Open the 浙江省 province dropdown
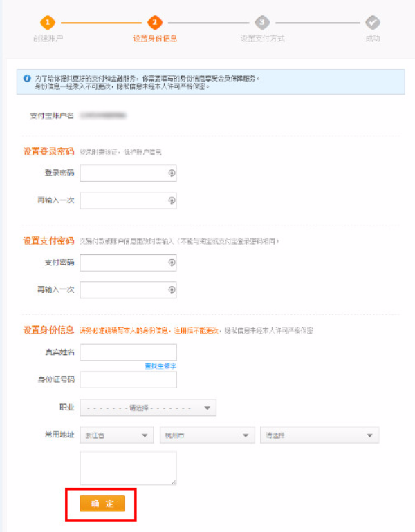Viewport: 415px width, 532px height. pyautogui.click(x=116, y=435)
